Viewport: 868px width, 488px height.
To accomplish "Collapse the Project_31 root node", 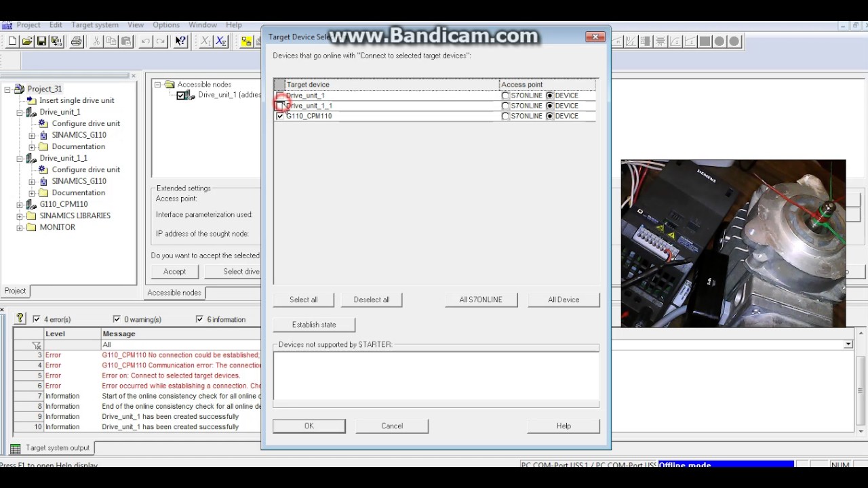I will [7, 89].
